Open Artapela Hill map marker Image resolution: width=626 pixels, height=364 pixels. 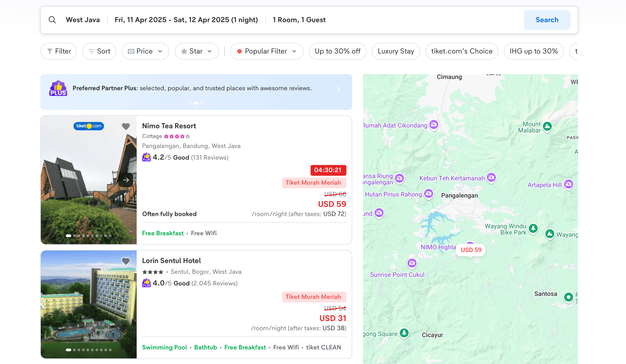tap(569, 184)
